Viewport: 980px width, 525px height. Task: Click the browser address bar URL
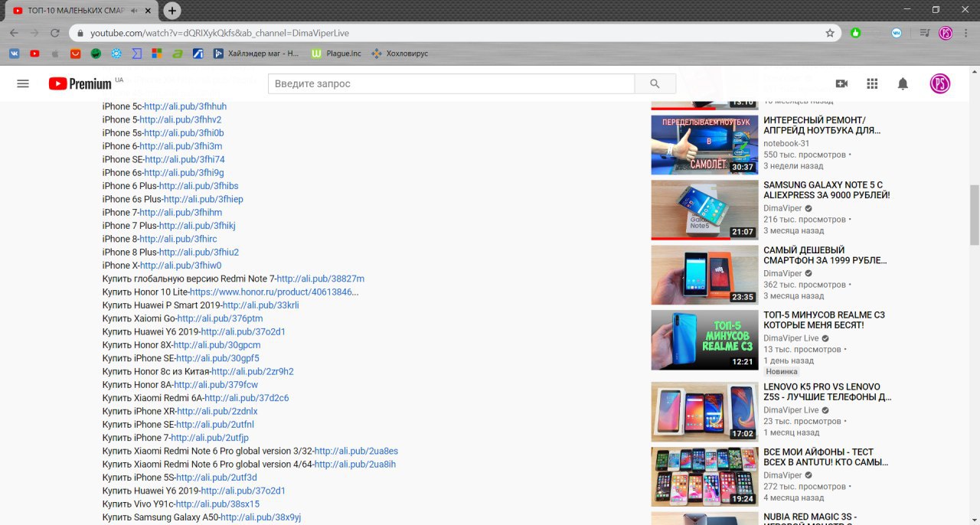click(220, 33)
